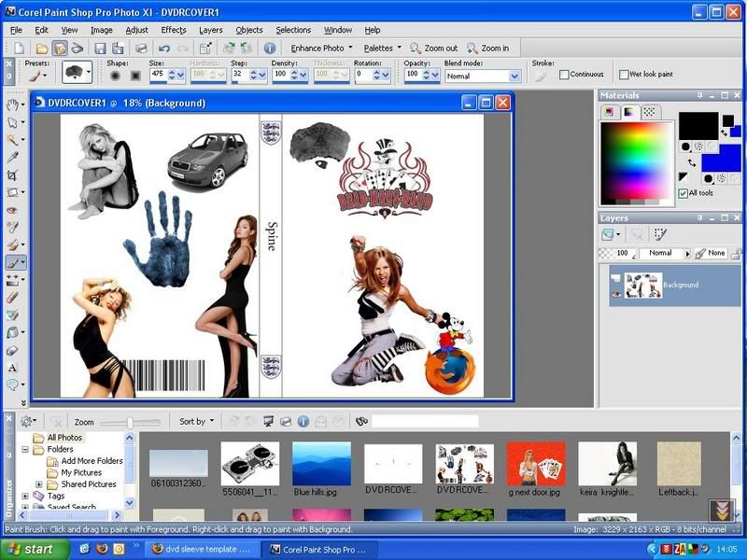Click the large black foreground color swatch
Viewport: 747px width, 560px height.
[x=698, y=126]
